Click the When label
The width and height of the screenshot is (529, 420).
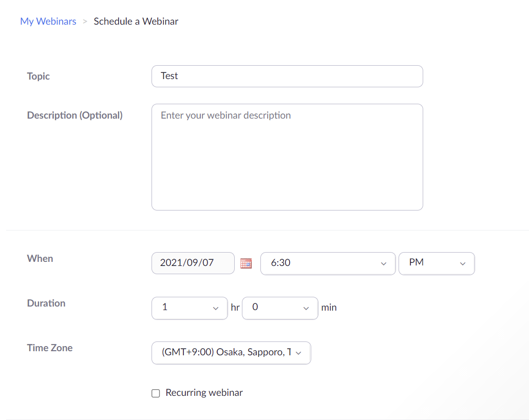40,258
